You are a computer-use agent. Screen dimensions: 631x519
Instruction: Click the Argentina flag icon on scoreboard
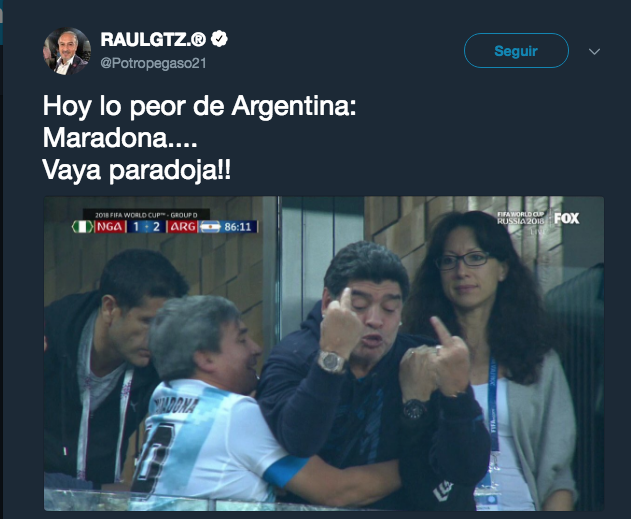[210, 227]
